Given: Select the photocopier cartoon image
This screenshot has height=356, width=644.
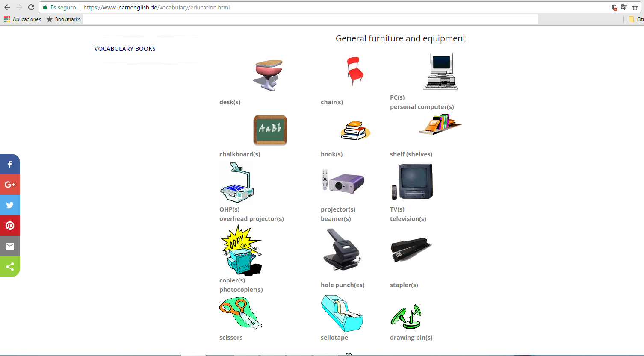Looking at the screenshot, I should [240, 250].
